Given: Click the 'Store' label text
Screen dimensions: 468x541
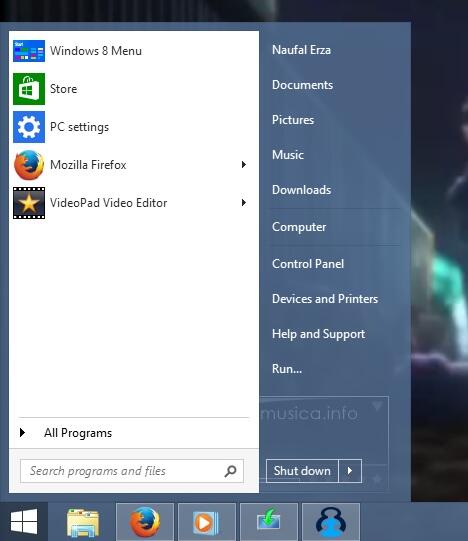Looking at the screenshot, I should coord(64,89).
